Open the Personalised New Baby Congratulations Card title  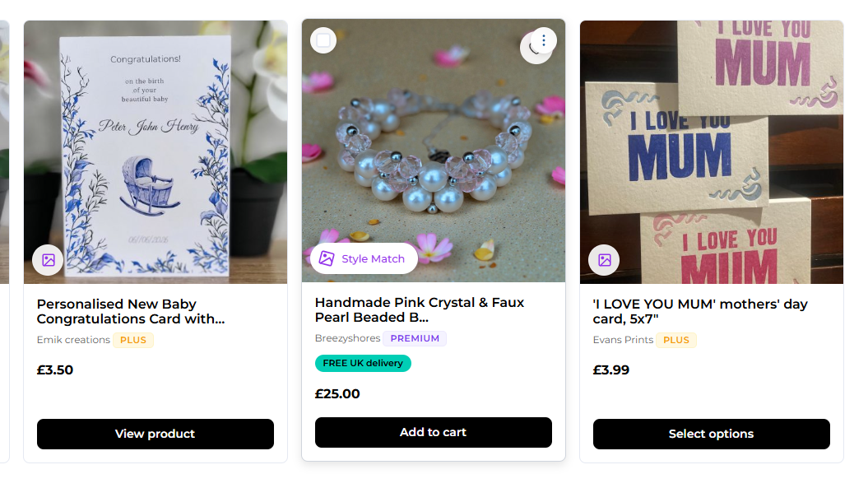pyautogui.click(x=131, y=311)
